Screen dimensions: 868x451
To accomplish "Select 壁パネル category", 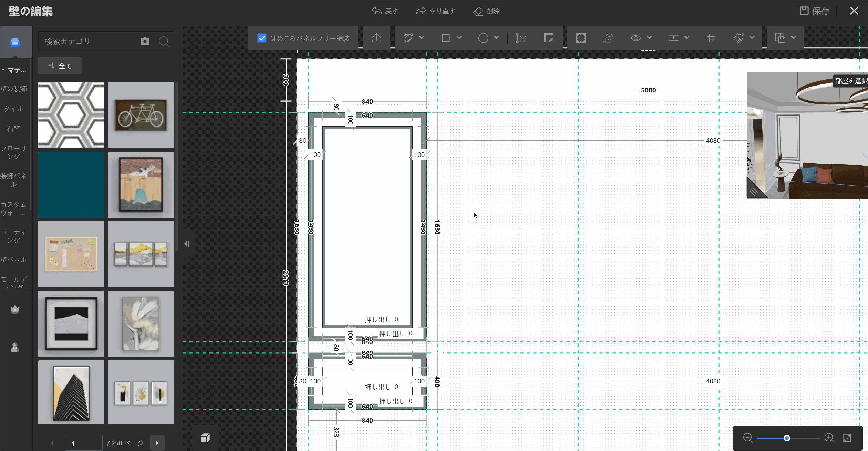I will coord(14,259).
